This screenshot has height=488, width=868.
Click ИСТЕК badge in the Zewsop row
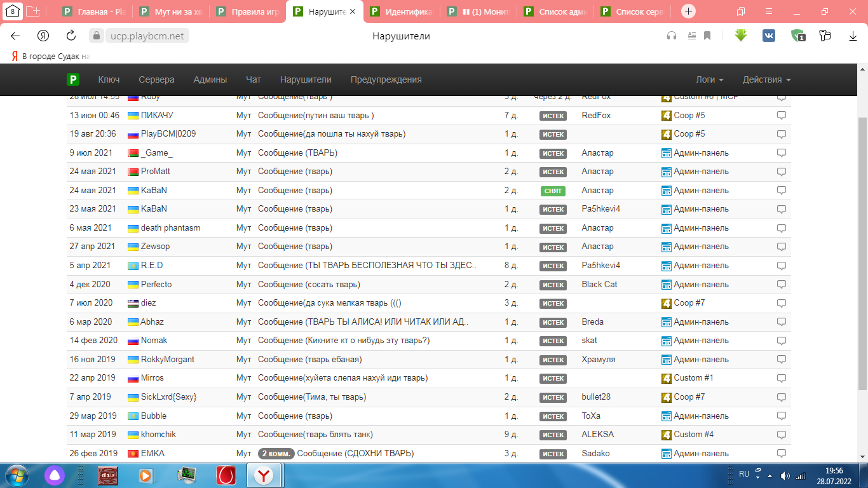coord(553,247)
